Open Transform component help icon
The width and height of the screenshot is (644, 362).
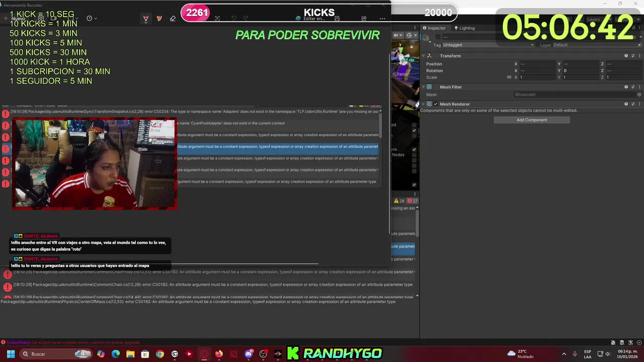pos(626,56)
